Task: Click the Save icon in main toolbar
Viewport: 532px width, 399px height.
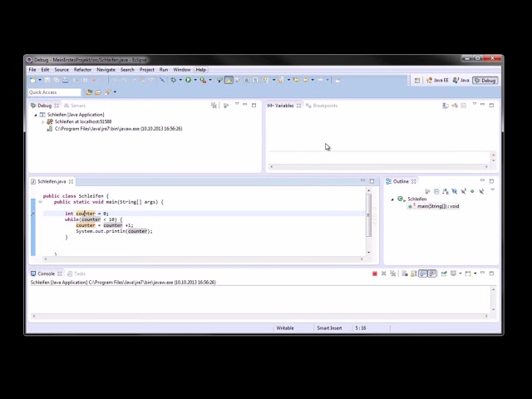Action: click(47, 80)
